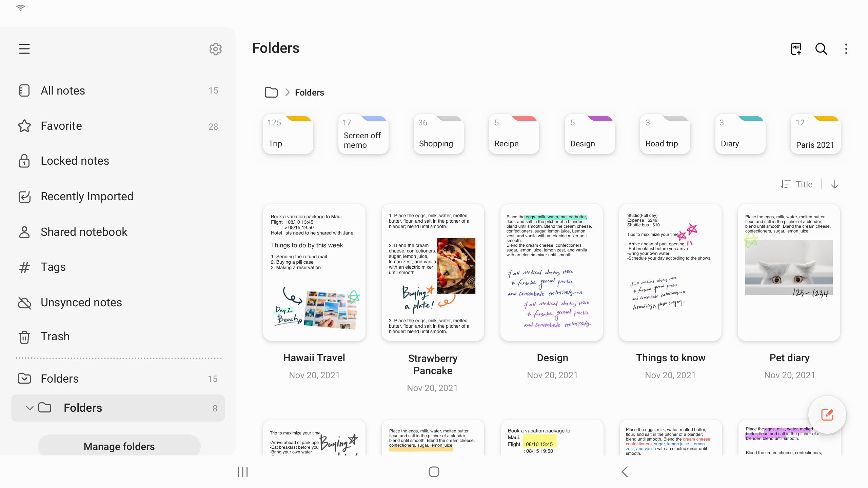Click the Manage folders button
The height and width of the screenshot is (488, 868).
pos(119,446)
